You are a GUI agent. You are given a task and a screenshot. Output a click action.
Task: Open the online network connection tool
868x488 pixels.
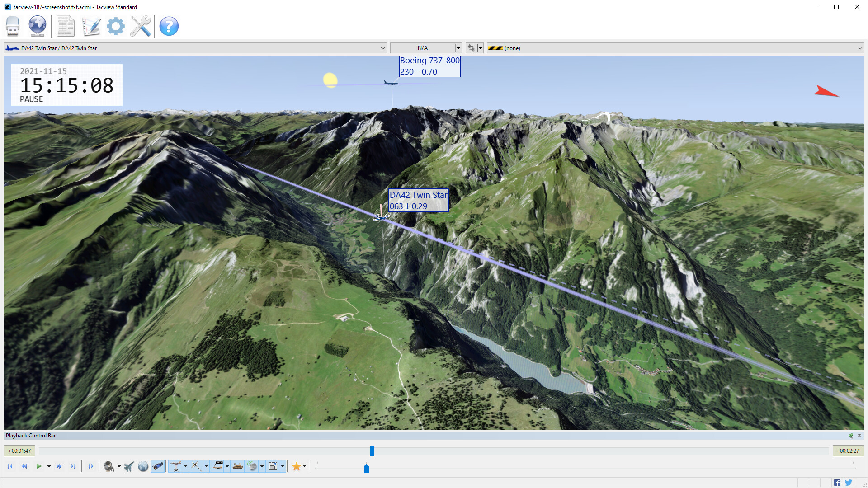tap(37, 26)
